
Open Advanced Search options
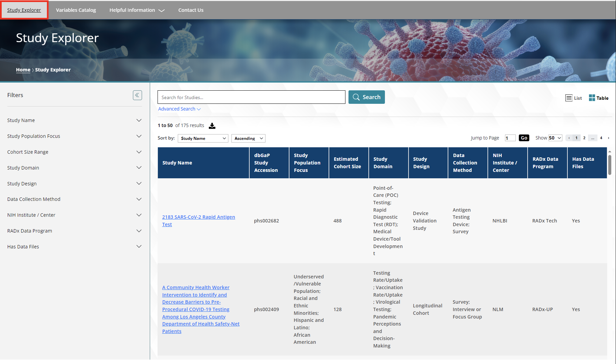(x=179, y=109)
